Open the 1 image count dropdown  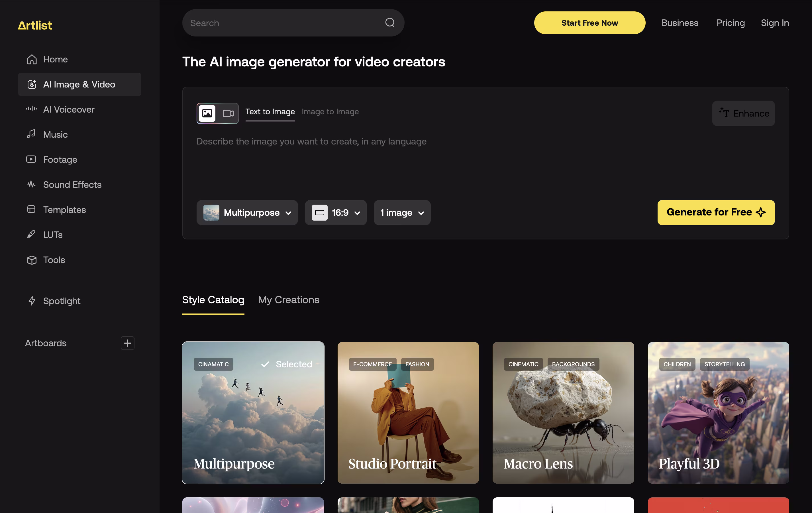[402, 213]
